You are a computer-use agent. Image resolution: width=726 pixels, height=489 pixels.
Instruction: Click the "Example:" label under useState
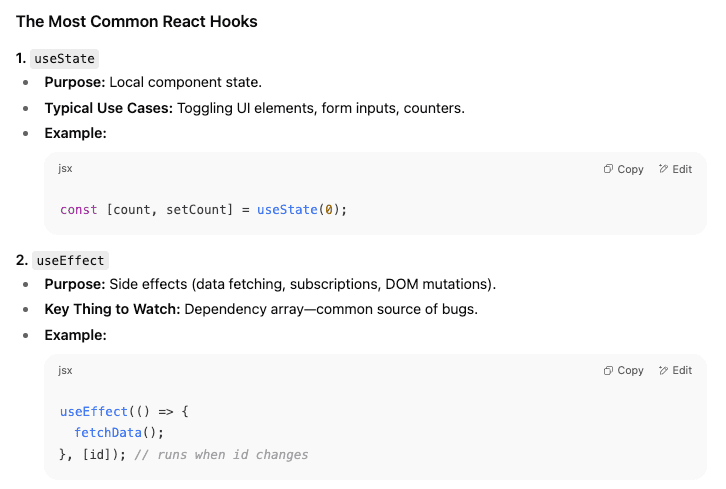75,133
